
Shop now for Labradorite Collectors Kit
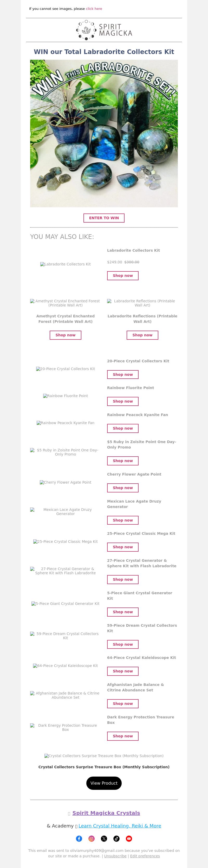tap(123, 276)
